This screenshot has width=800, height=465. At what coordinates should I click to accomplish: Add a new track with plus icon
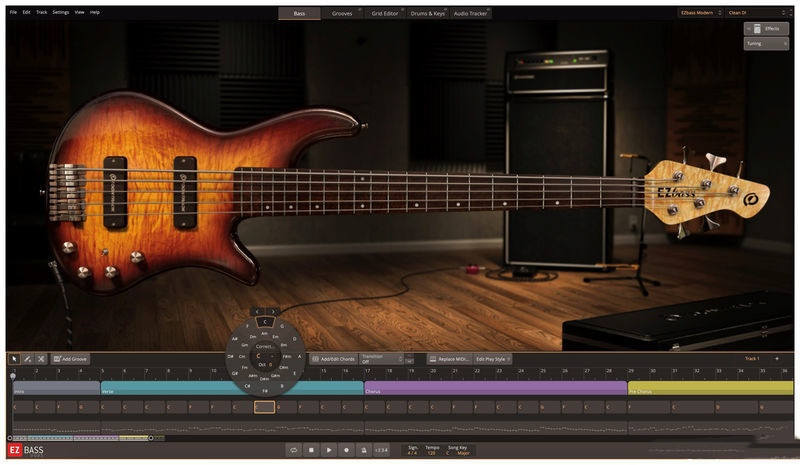point(777,359)
